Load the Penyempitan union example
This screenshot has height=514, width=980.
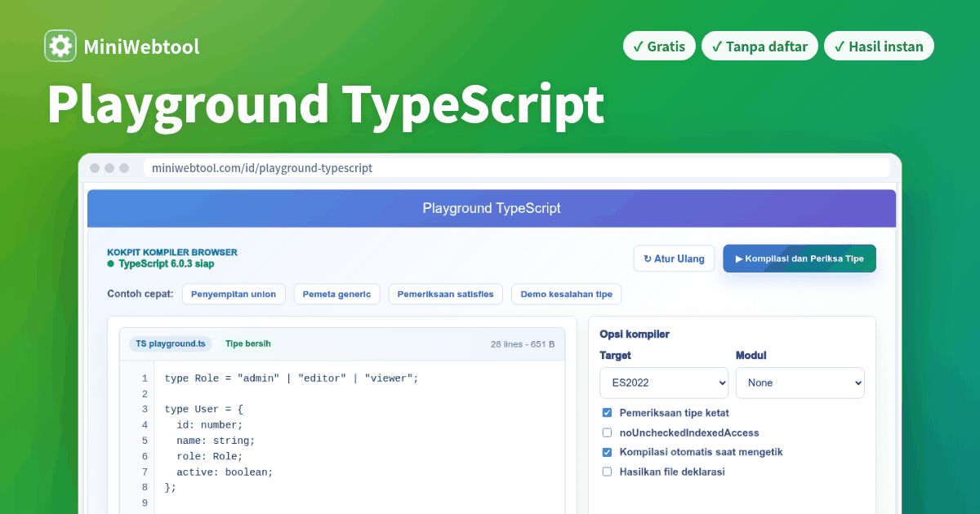(234, 294)
